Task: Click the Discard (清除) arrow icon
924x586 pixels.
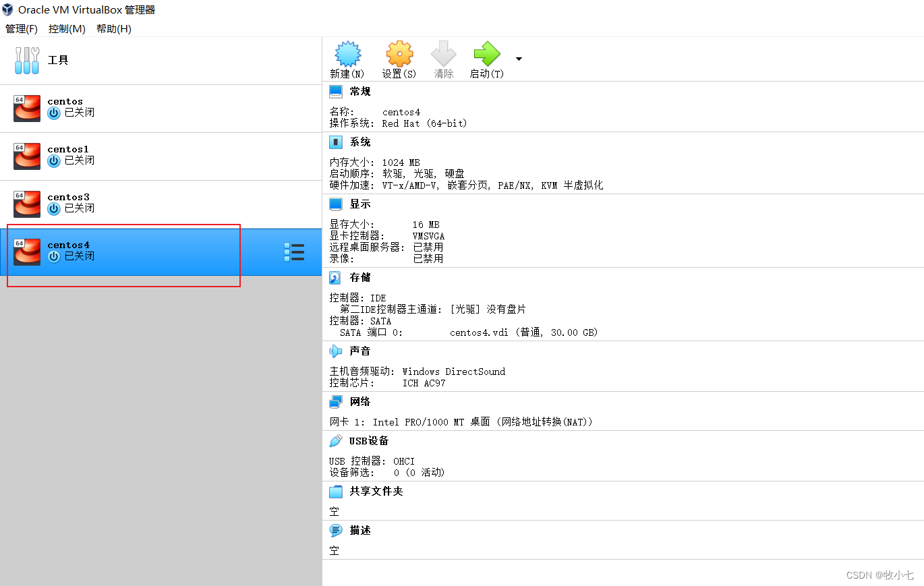Action: click(x=444, y=54)
